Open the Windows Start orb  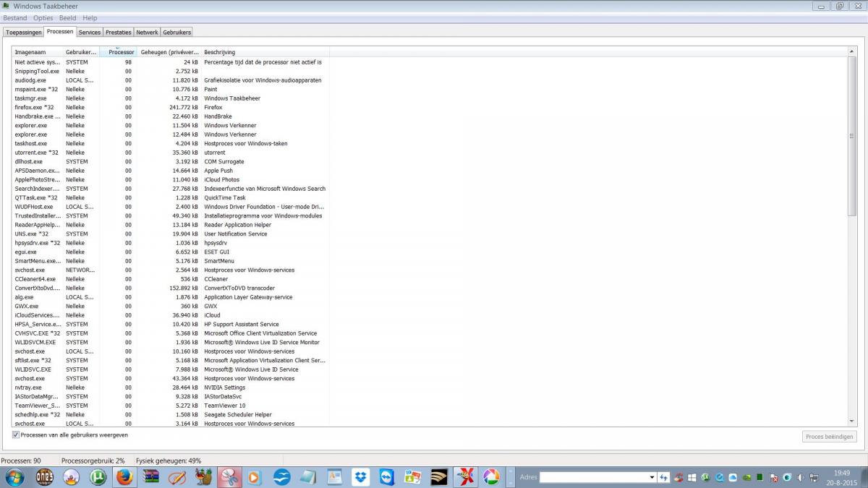click(14, 477)
